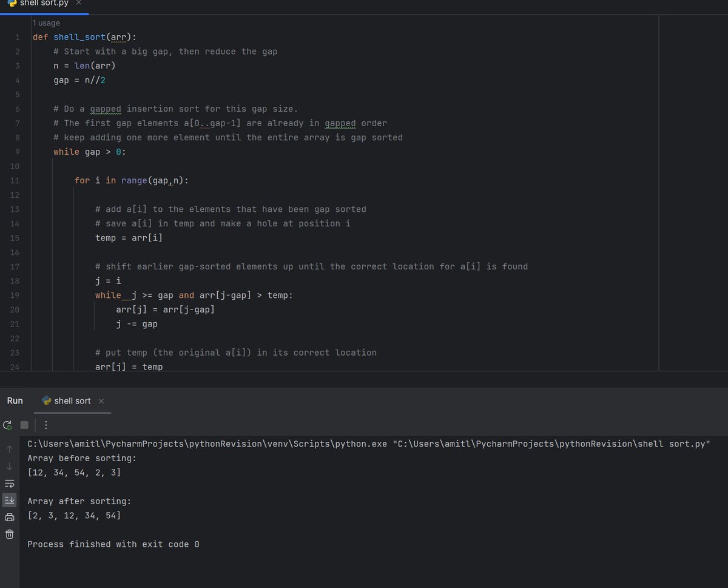
Task: Click comment 'add a[i] to the elements'
Action: point(231,209)
